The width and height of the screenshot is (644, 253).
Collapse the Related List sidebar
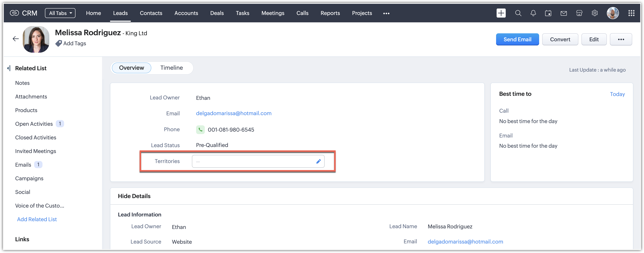click(x=9, y=68)
